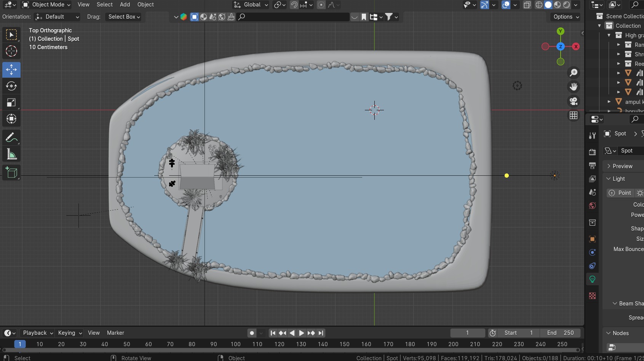Image resolution: width=644 pixels, height=361 pixels.
Task: Select the Rotate tool
Action: 11,86
